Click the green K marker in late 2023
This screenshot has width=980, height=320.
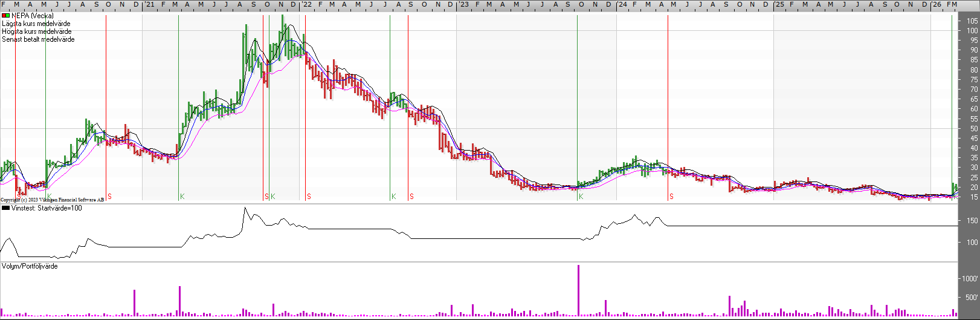pyautogui.click(x=581, y=197)
